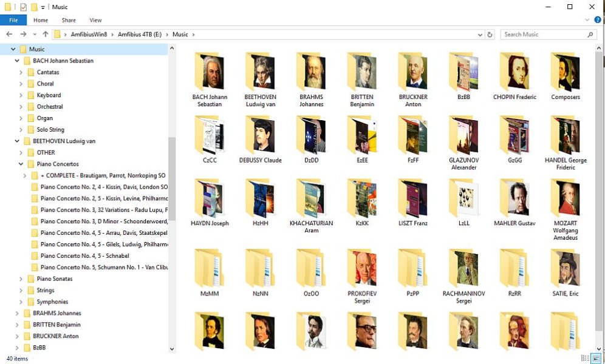Refresh the Music folder view
The height and width of the screenshot is (364, 605).
tap(490, 35)
